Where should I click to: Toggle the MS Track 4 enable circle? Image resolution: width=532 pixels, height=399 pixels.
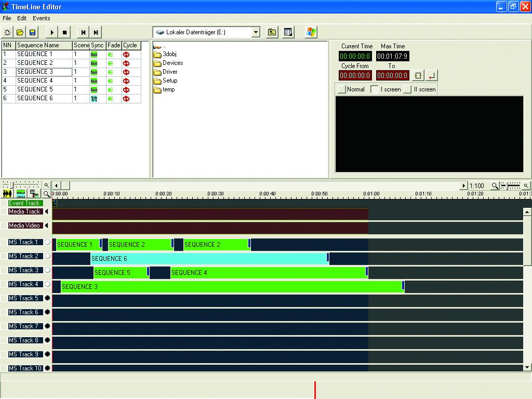pyautogui.click(x=47, y=284)
